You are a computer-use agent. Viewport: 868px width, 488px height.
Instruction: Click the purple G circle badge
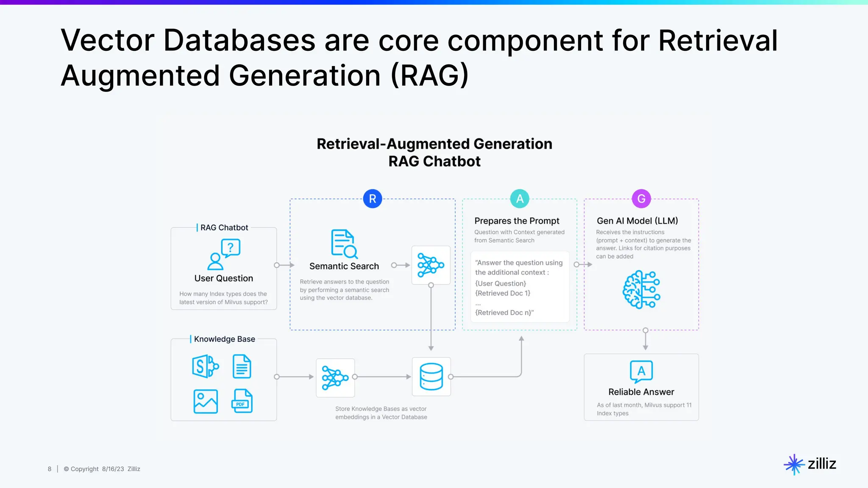641,199
